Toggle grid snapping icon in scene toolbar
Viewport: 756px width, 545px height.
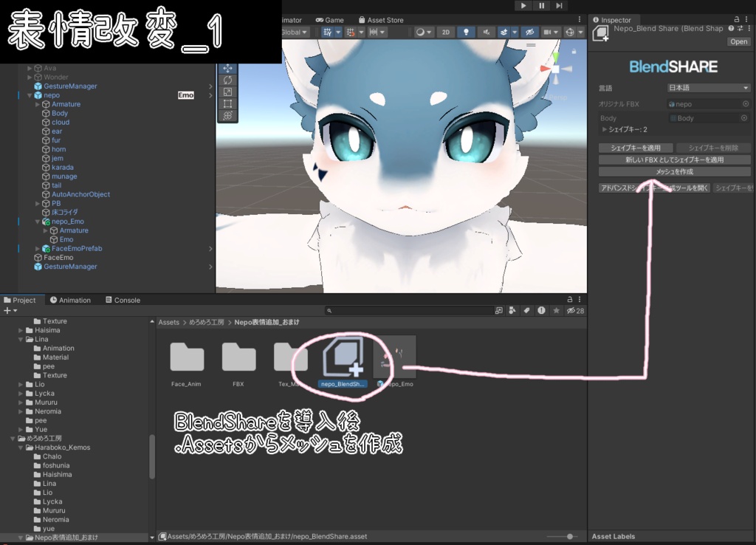327,32
